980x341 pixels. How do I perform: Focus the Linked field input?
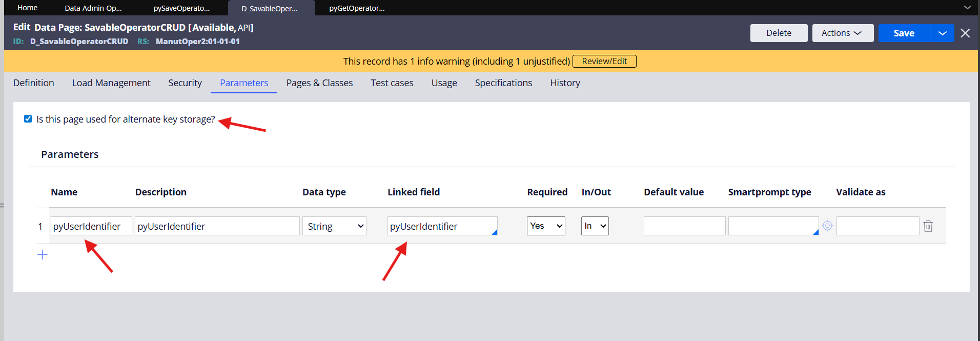tap(441, 226)
